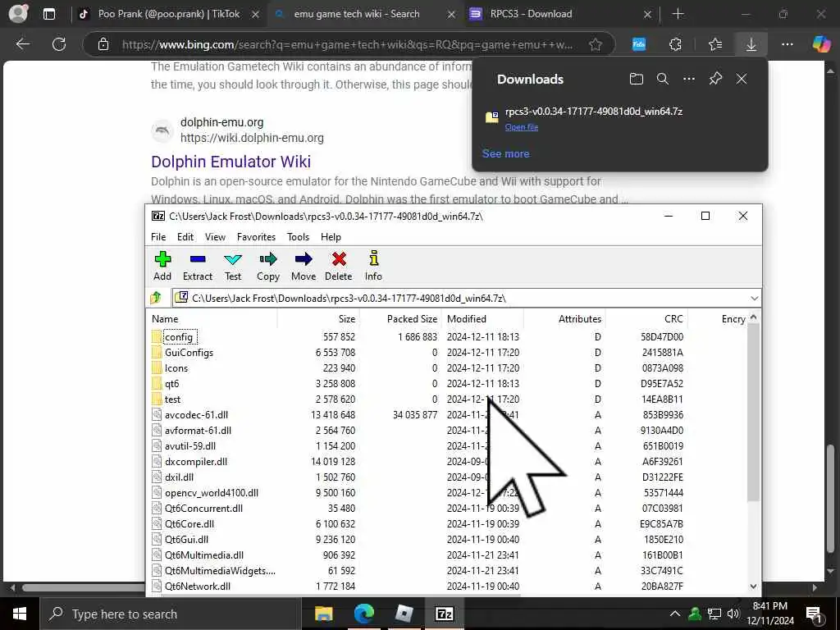
Task: Click the Copy toolbar icon in 7-Zip
Action: [x=268, y=266]
